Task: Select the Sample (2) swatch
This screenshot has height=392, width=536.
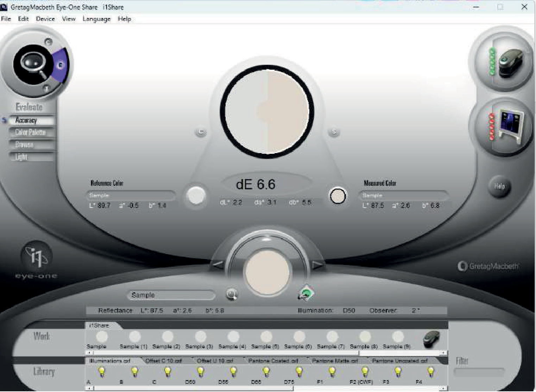Action: click(168, 337)
